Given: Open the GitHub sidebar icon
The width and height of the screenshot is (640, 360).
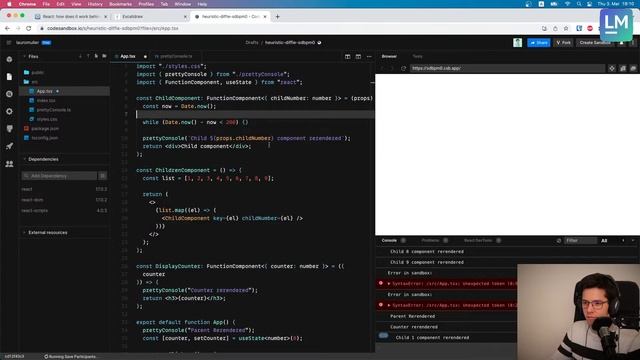Looking at the screenshot, I should [x=9, y=129].
